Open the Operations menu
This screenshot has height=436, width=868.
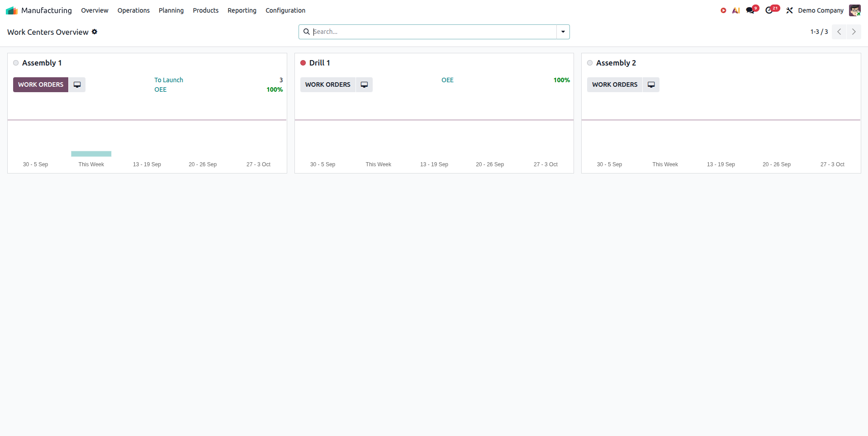coord(133,10)
